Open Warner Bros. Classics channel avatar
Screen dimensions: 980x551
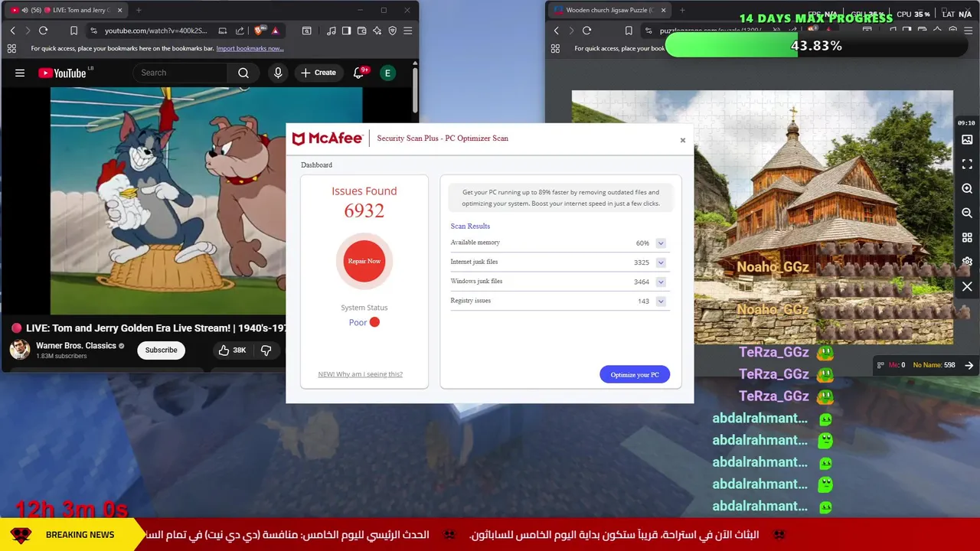click(20, 350)
